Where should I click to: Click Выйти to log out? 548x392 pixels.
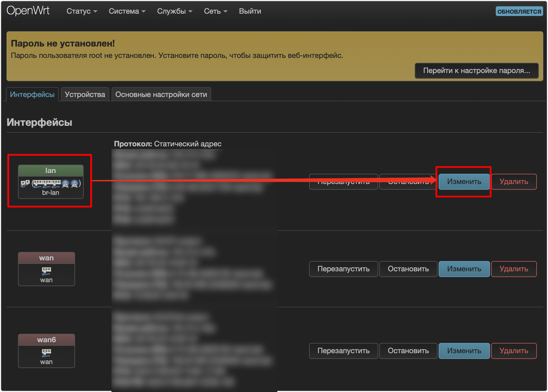pyautogui.click(x=250, y=11)
